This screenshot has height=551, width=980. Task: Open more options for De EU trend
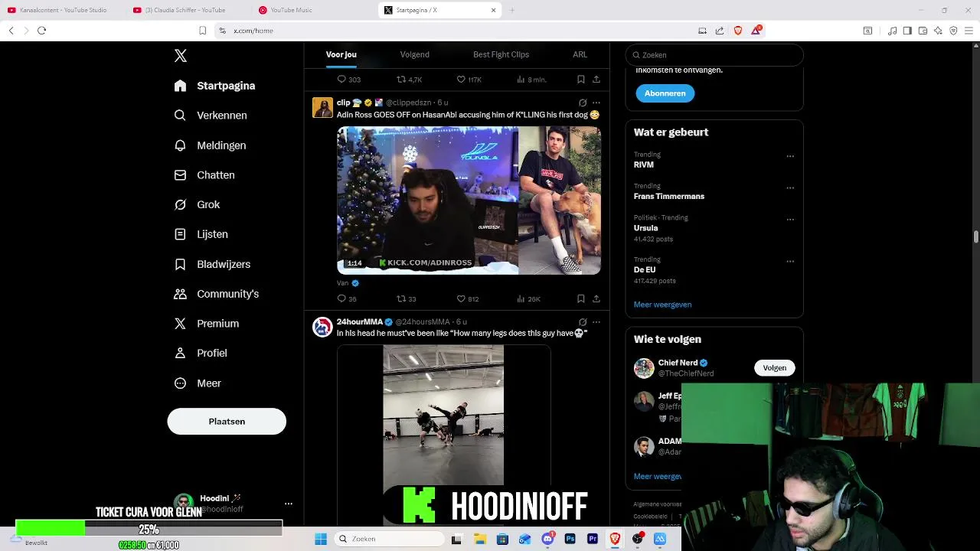(x=790, y=261)
